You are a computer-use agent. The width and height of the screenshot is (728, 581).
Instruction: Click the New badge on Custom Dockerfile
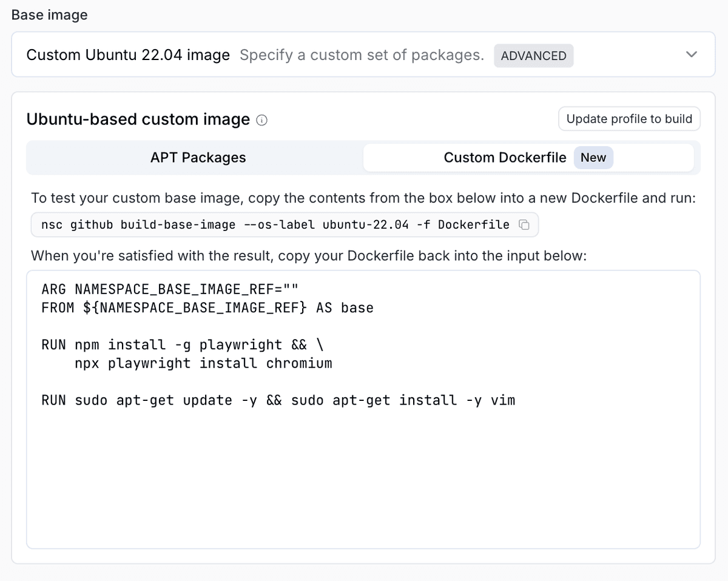[x=593, y=157]
